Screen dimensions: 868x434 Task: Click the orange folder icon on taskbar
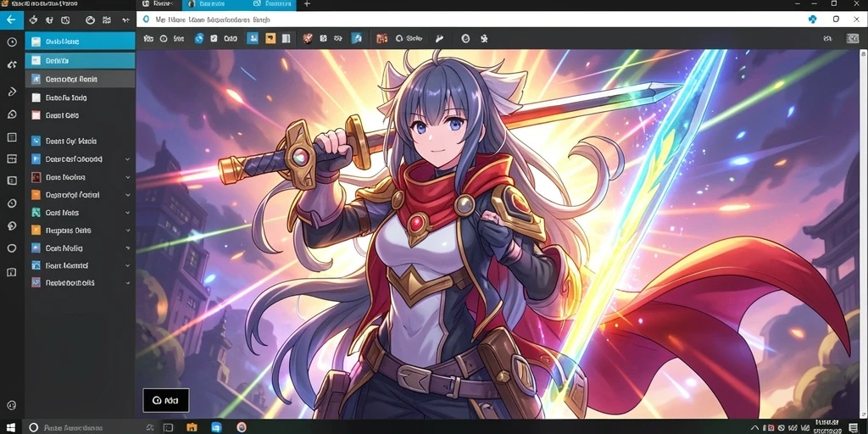point(192,427)
